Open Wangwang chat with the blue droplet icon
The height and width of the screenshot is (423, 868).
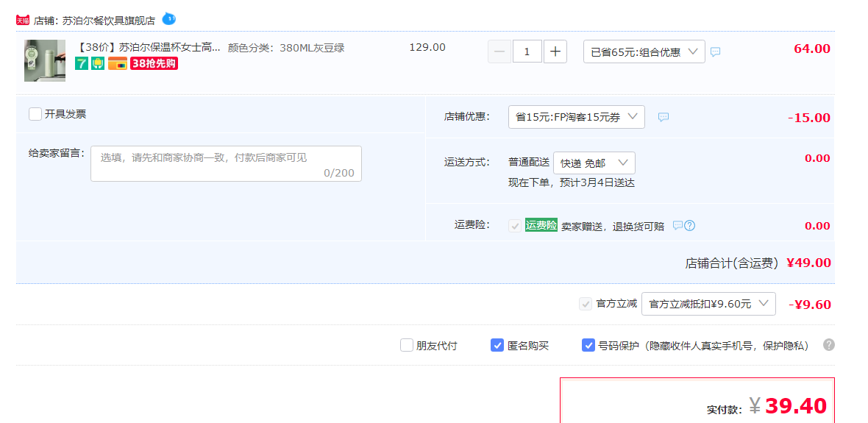(x=169, y=19)
